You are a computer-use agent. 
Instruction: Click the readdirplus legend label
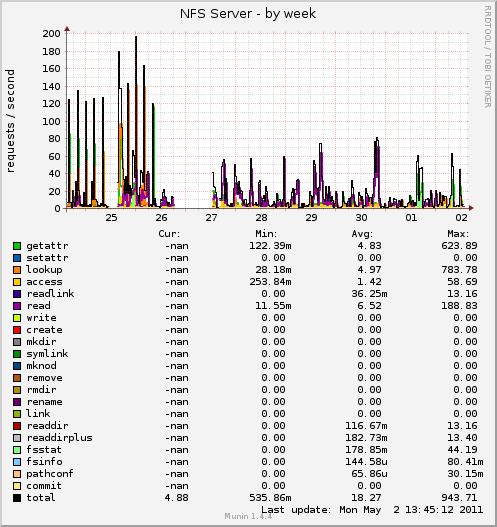59,438
